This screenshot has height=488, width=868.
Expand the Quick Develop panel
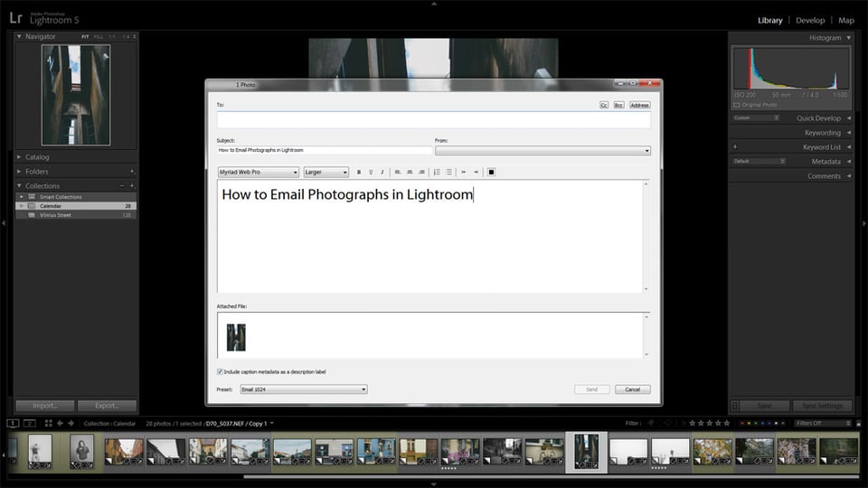coord(849,118)
